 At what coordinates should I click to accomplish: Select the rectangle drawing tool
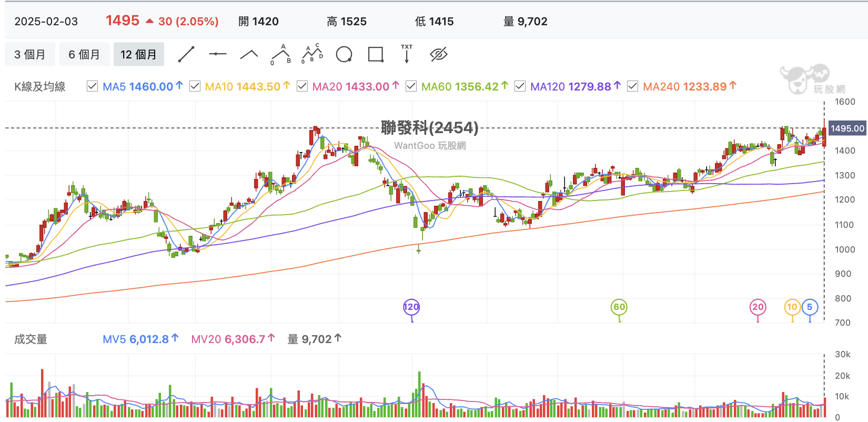coord(376,54)
